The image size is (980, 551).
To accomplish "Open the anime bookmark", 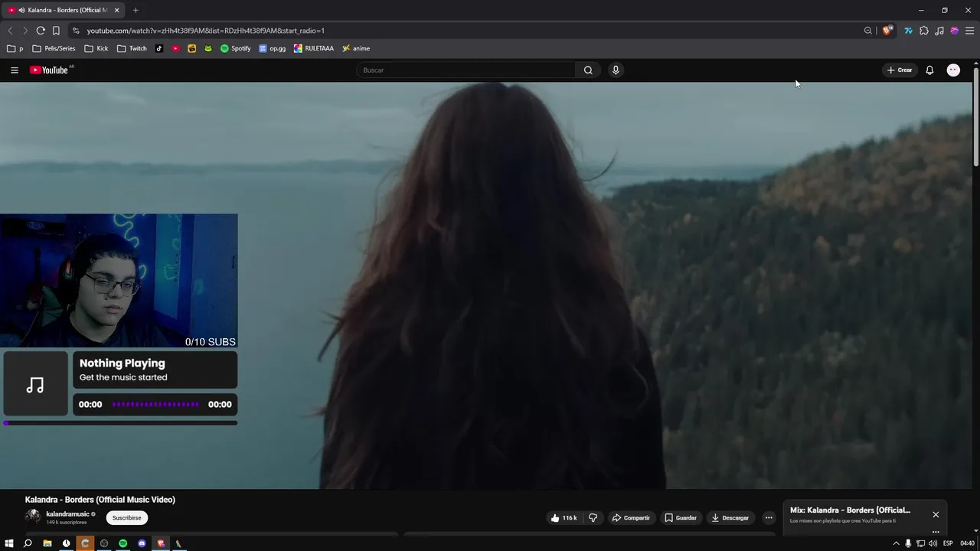I will pos(356,48).
